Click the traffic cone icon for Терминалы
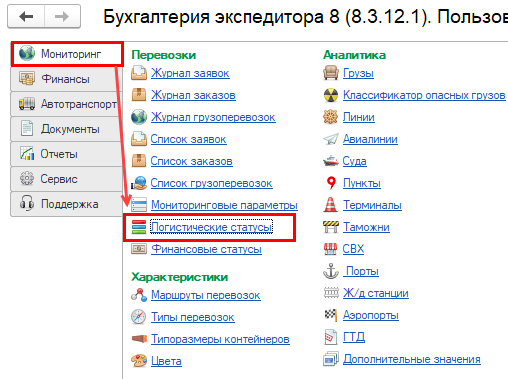The height and width of the screenshot is (379, 508). click(x=330, y=205)
